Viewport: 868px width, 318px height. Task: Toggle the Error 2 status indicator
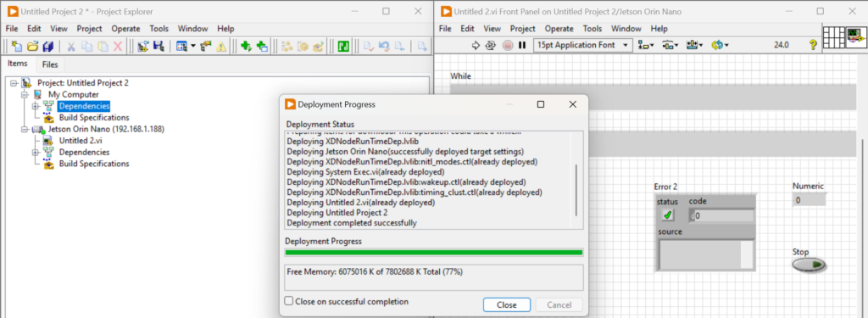coord(668,215)
